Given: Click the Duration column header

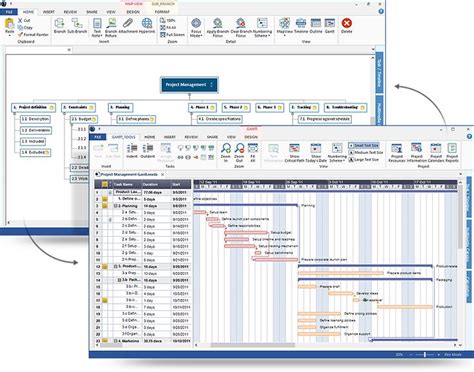Looking at the screenshot, I should pyautogui.click(x=156, y=184).
